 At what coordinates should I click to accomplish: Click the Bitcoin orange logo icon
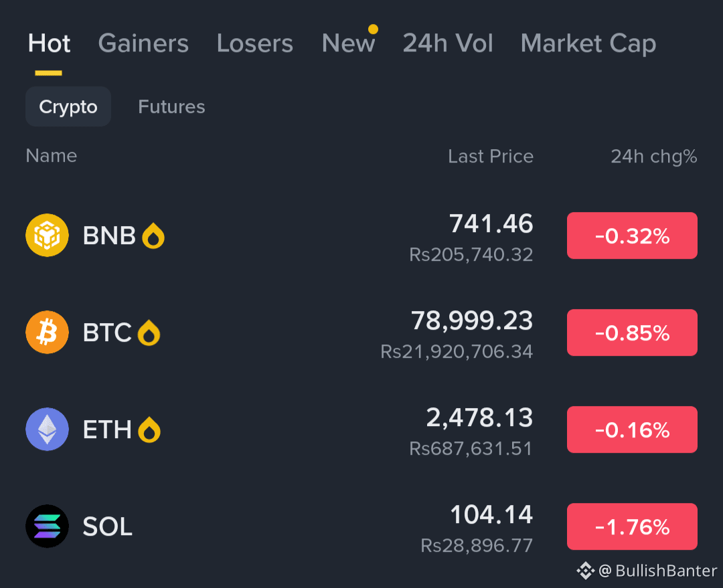pyautogui.click(x=47, y=332)
